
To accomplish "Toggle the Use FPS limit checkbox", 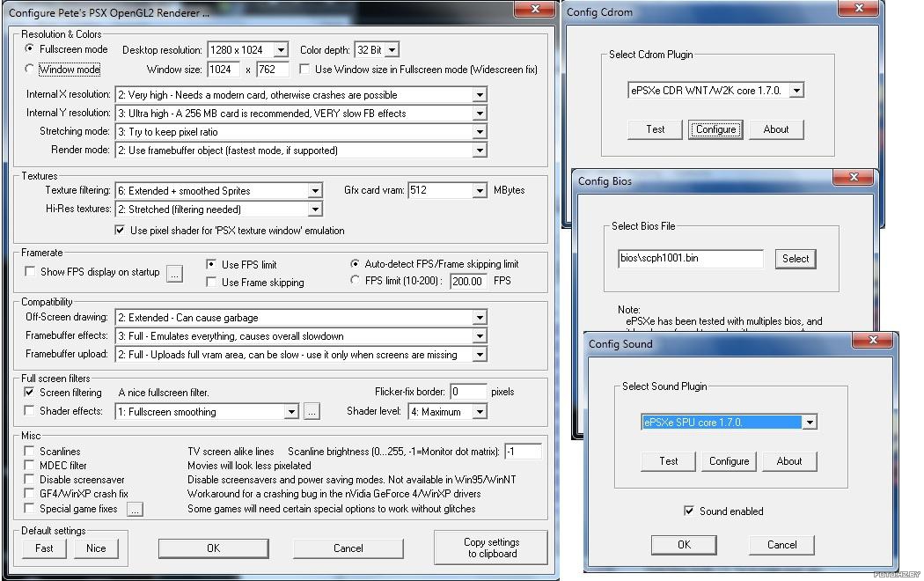I will (x=211, y=265).
